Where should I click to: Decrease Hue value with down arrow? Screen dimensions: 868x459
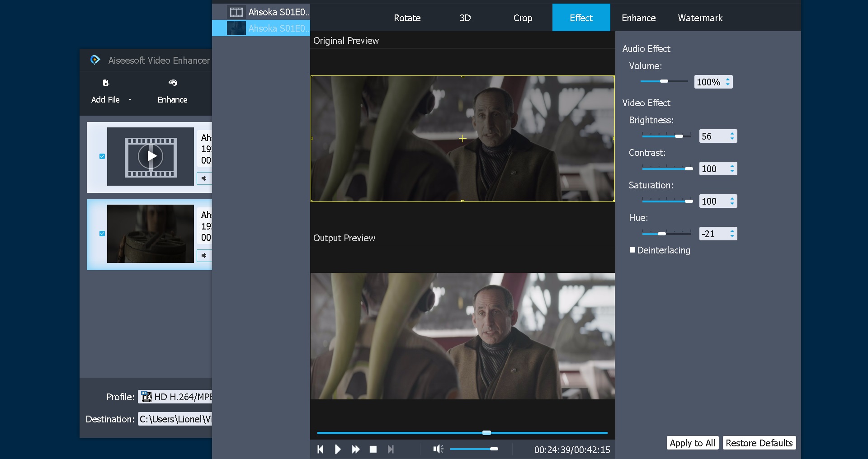(732, 236)
